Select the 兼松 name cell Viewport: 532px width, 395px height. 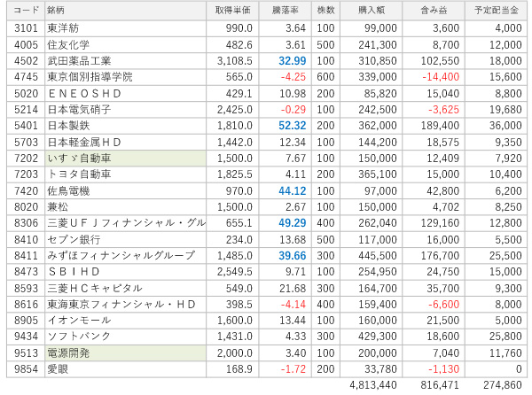point(126,207)
